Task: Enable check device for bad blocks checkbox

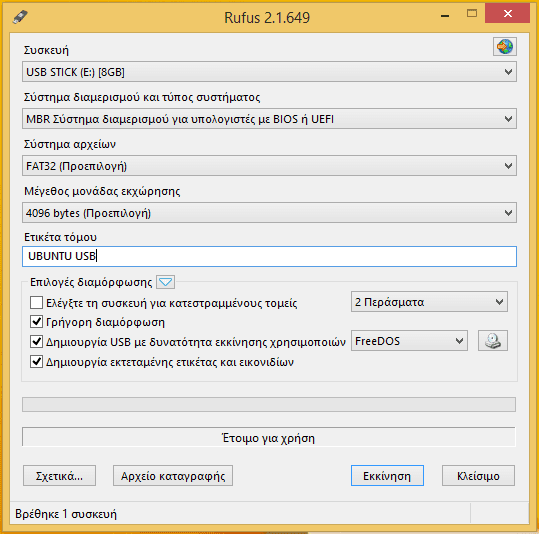Action: (x=36, y=303)
